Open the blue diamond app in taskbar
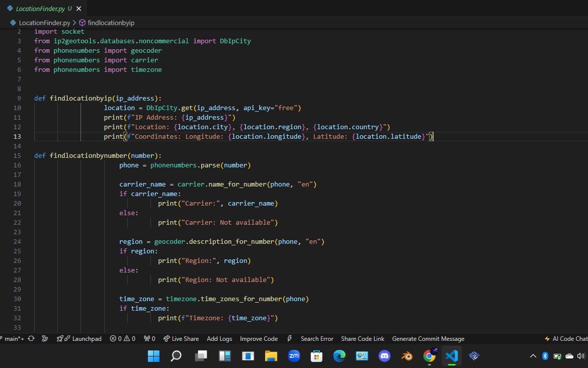 coord(474,356)
